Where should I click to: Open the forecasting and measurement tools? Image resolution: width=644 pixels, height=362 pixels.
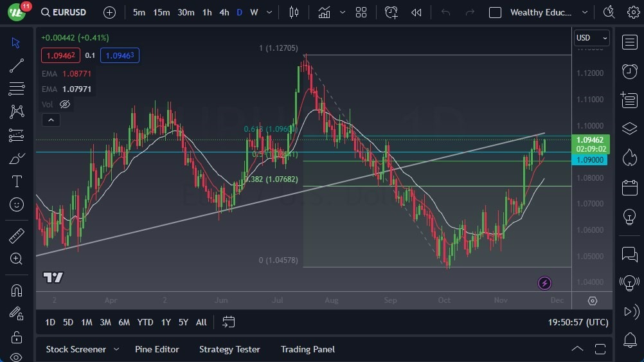pos(17,135)
